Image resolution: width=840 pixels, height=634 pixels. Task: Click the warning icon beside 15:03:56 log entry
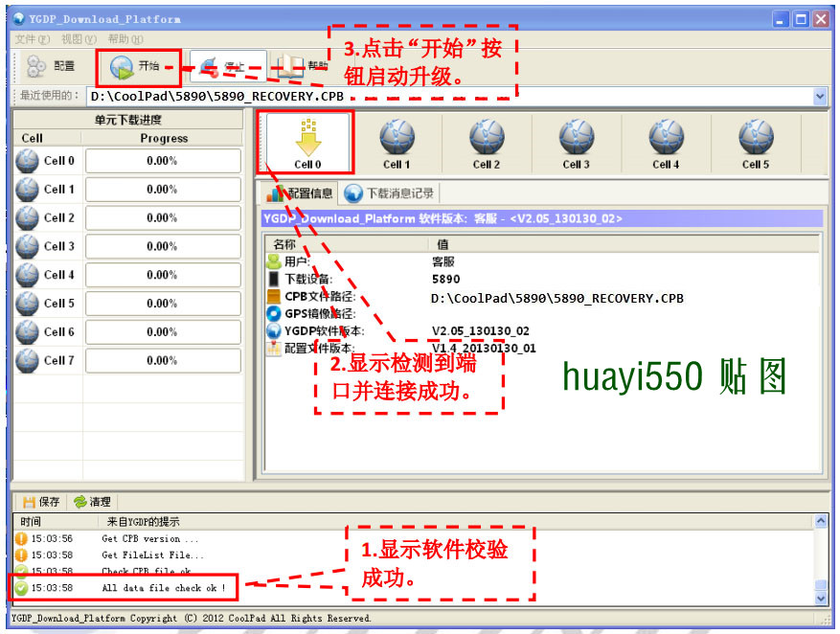click(21, 538)
